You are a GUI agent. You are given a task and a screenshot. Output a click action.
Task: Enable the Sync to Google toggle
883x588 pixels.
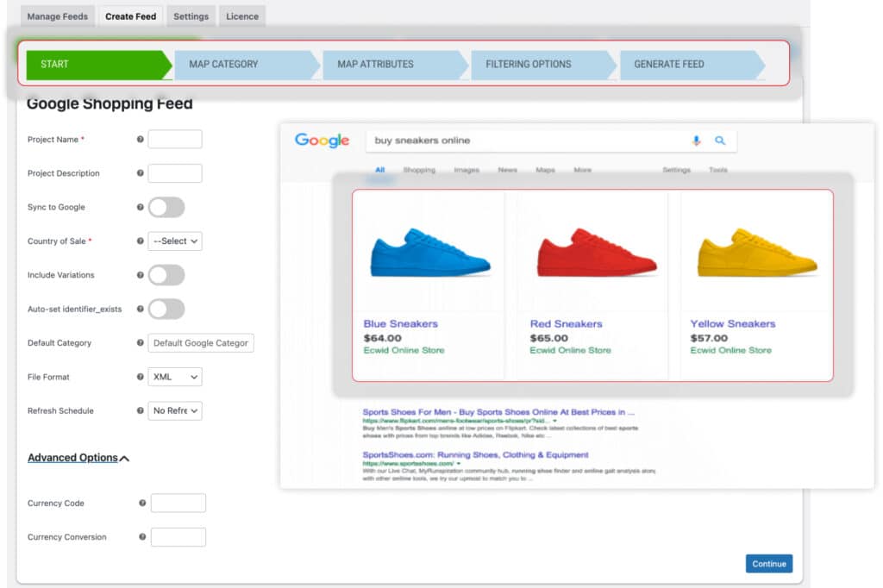(166, 207)
